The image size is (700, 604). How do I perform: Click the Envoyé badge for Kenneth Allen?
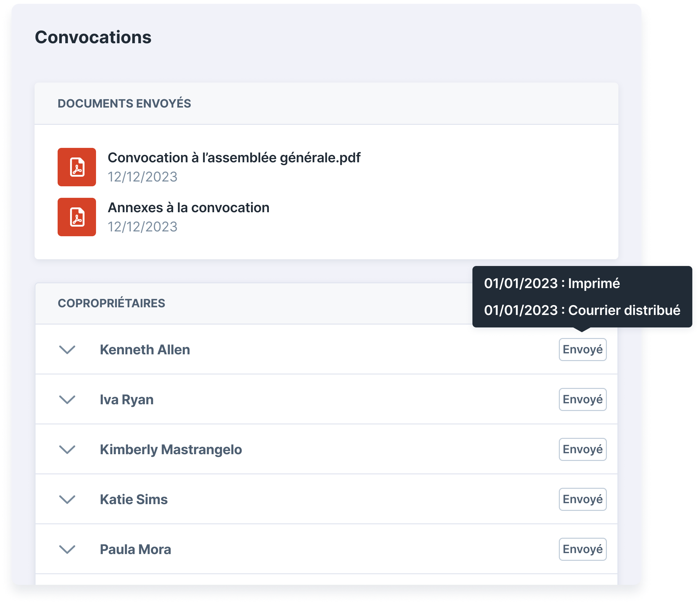pos(583,350)
